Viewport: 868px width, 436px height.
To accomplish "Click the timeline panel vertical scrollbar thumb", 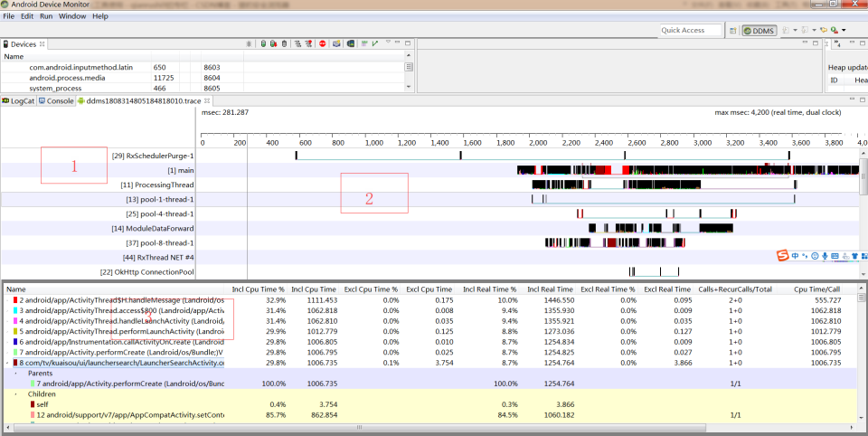I will tap(863, 176).
